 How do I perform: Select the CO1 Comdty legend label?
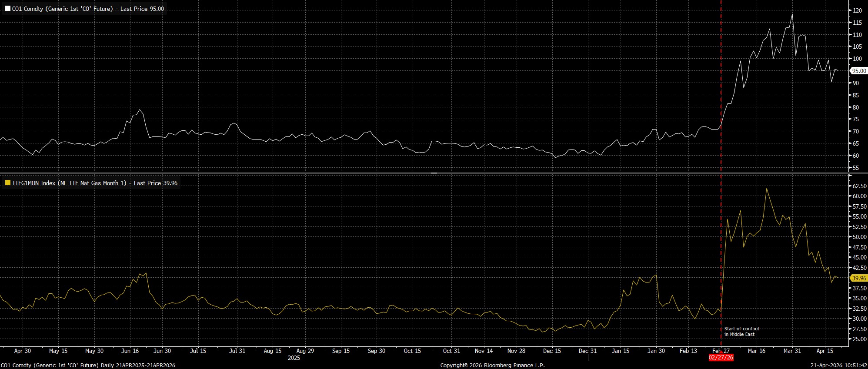point(88,9)
